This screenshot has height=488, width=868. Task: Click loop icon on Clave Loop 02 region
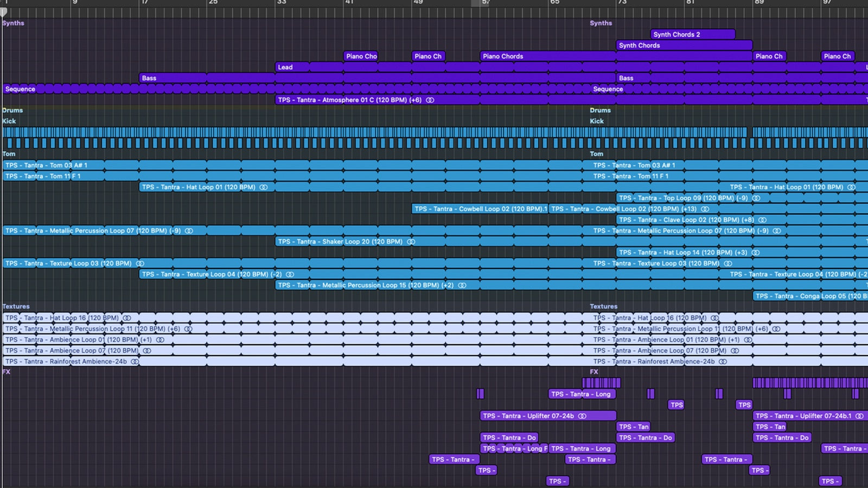pos(762,220)
